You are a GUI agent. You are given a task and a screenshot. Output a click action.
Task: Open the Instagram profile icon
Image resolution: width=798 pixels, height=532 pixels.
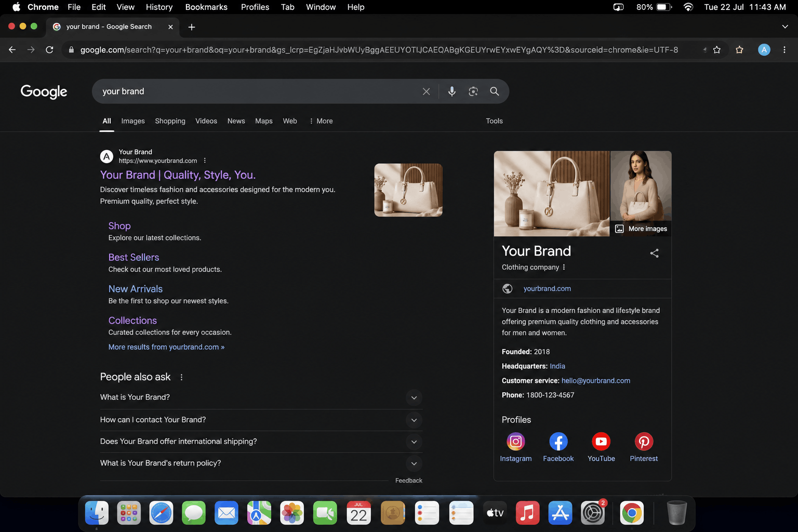point(516,442)
